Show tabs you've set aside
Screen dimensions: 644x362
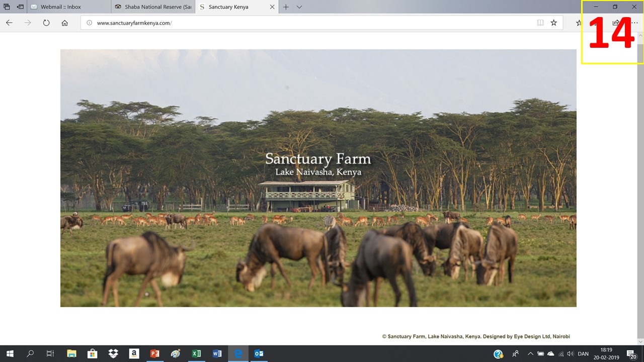(x=7, y=7)
